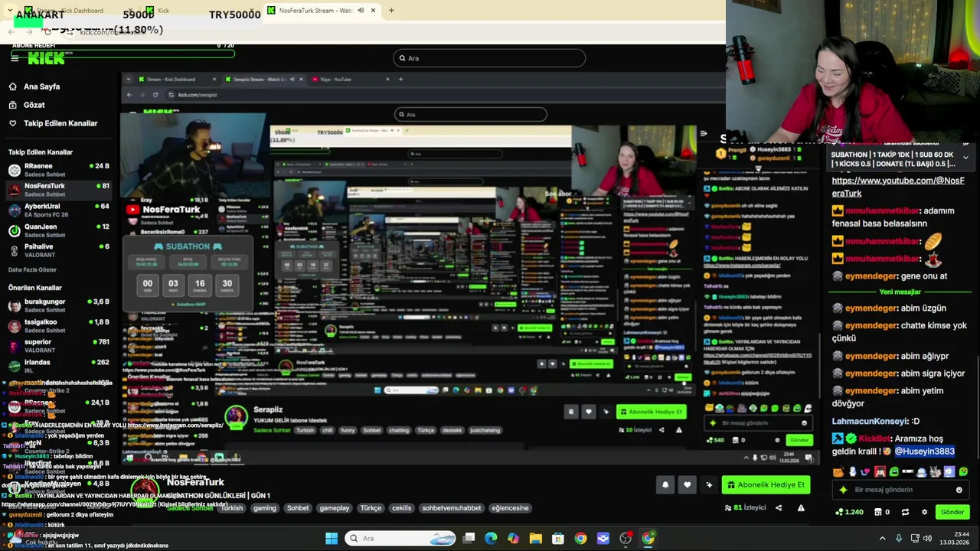Open t3sigalkoo recommended channel

(58, 325)
